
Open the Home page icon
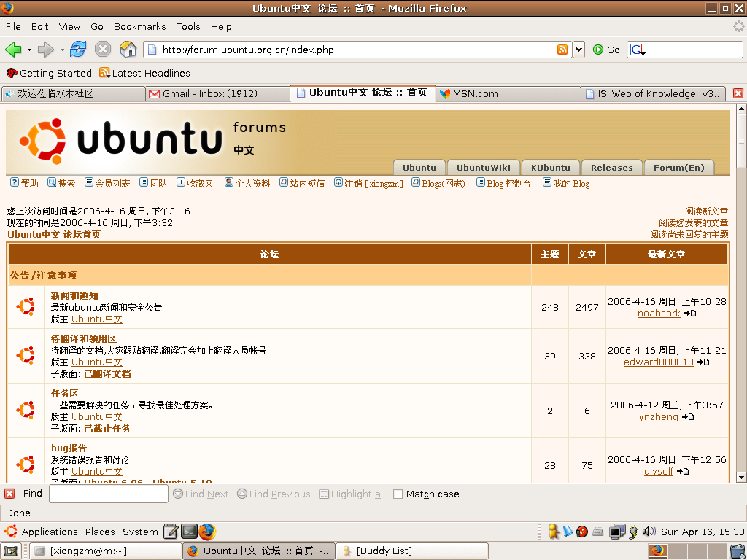click(128, 49)
